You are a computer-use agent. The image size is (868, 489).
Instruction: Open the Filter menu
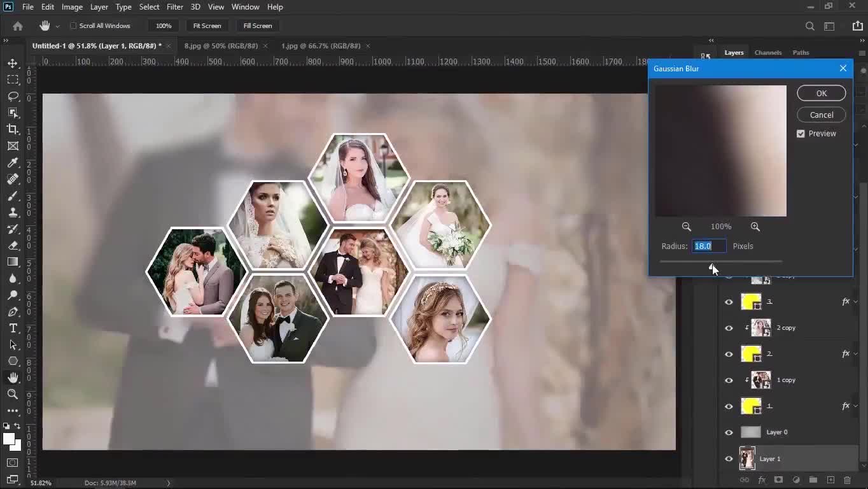tap(174, 7)
